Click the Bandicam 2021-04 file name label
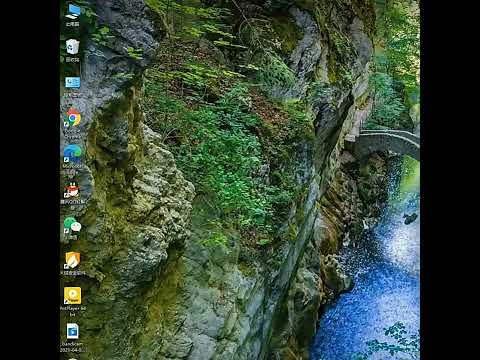The height and width of the screenshot is (360, 480). click(72, 347)
